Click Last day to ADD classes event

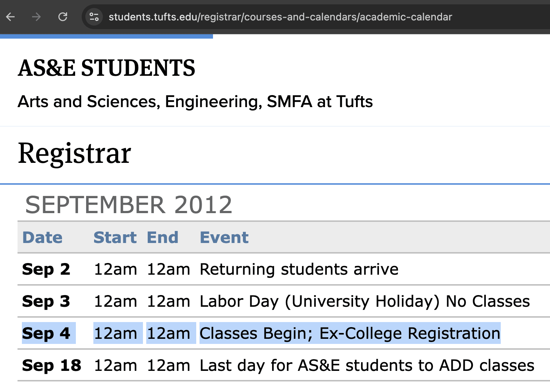pos(367,365)
